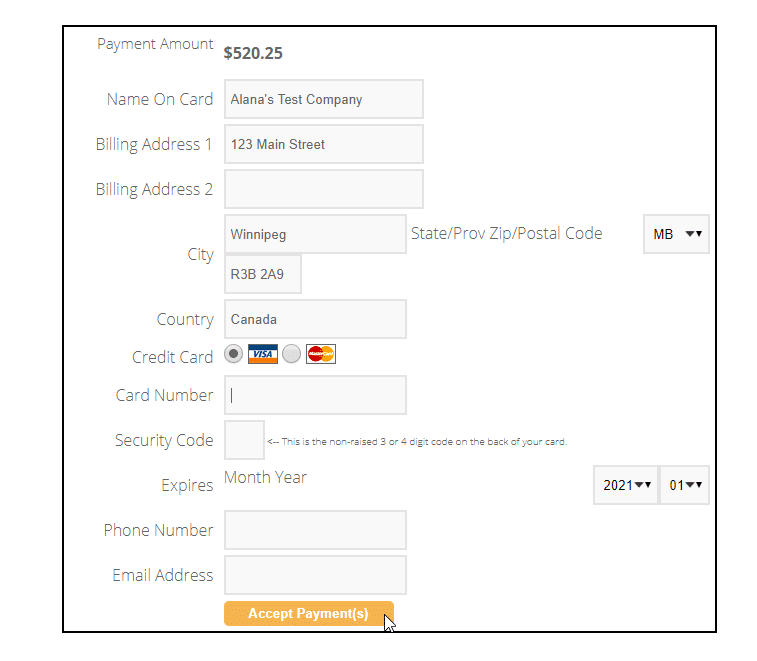The width and height of the screenshot is (757, 661).
Task: Click the MasterCard logo icon
Action: 321,354
